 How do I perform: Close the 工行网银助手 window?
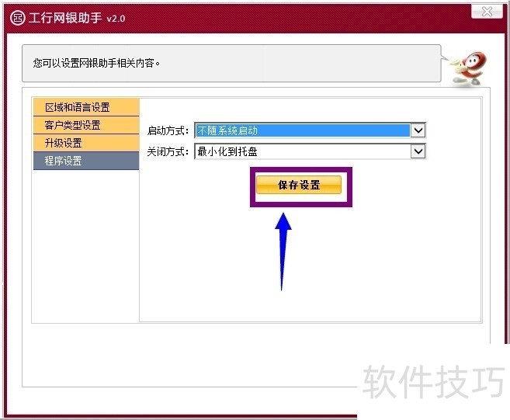487,11
